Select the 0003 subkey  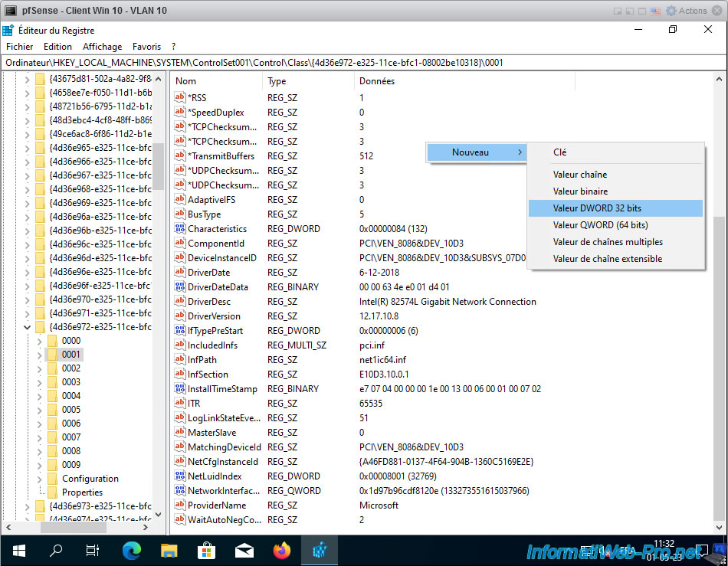pyautogui.click(x=71, y=382)
